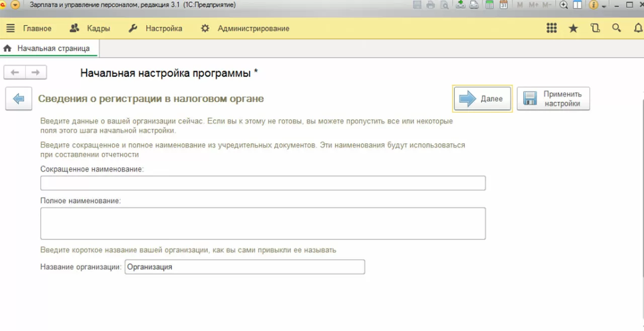Focus the Полное наименование text area
The height and width of the screenshot is (331, 644).
[x=263, y=223]
